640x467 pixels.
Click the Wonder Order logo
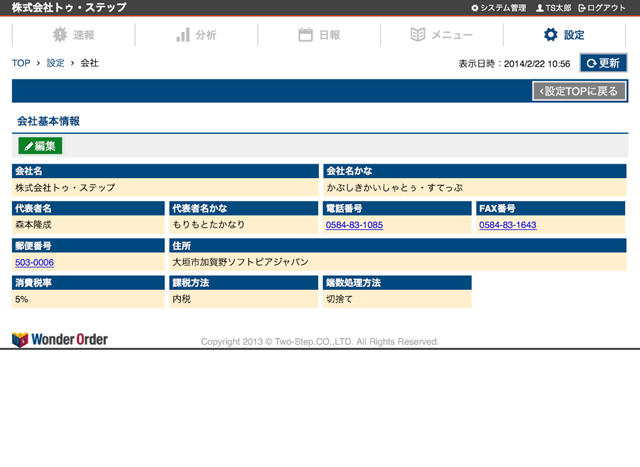tap(60, 340)
